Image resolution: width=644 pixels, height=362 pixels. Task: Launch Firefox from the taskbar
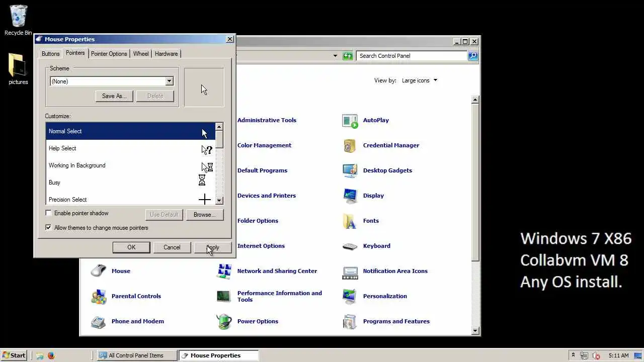pos(51,355)
